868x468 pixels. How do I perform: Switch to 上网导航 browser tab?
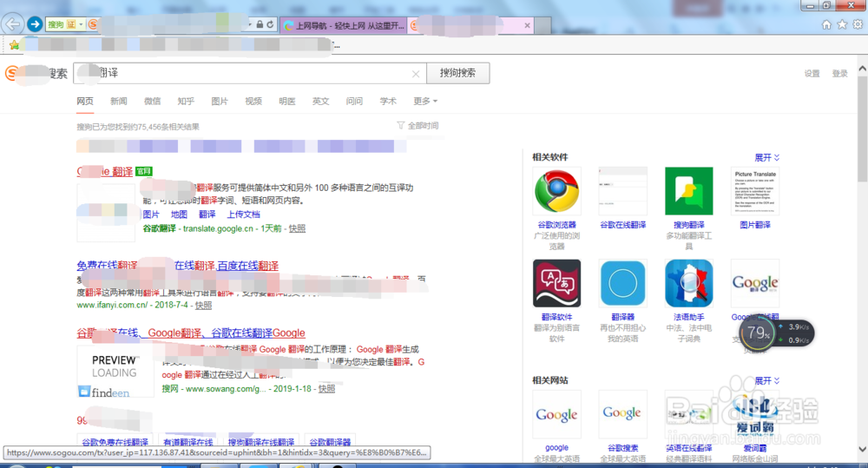344,25
